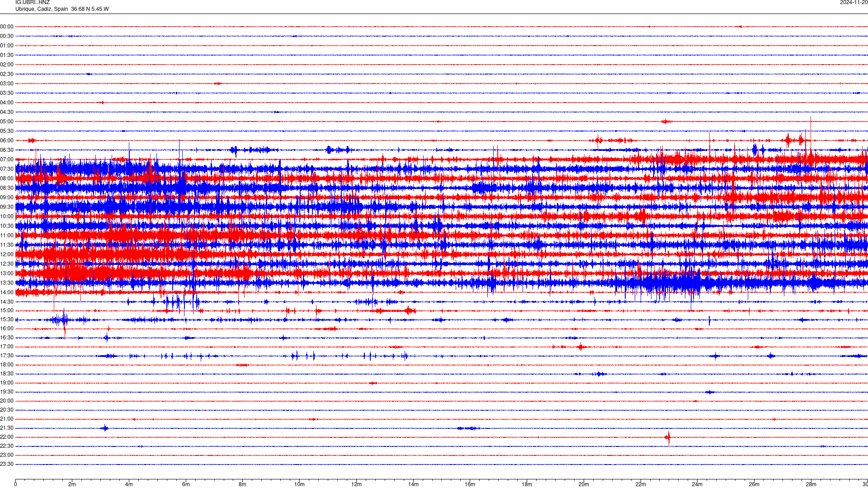Select the 15:00 time row label
The image size is (868, 488).
coord(7,310)
